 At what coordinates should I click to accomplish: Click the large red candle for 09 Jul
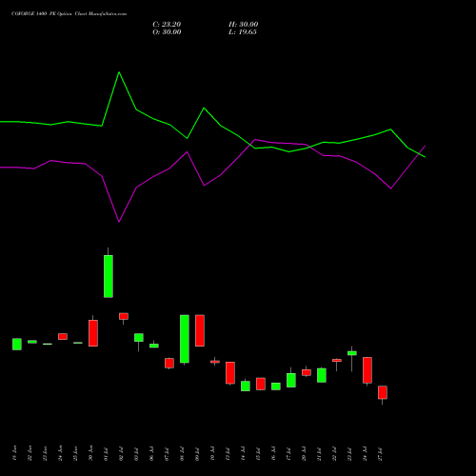pos(200,330)
